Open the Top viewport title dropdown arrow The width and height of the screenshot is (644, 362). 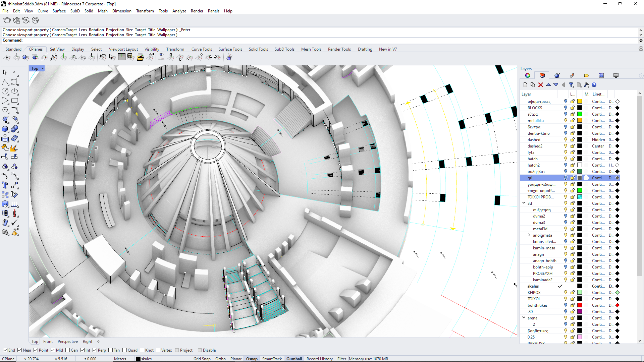(x=43, y=68)
